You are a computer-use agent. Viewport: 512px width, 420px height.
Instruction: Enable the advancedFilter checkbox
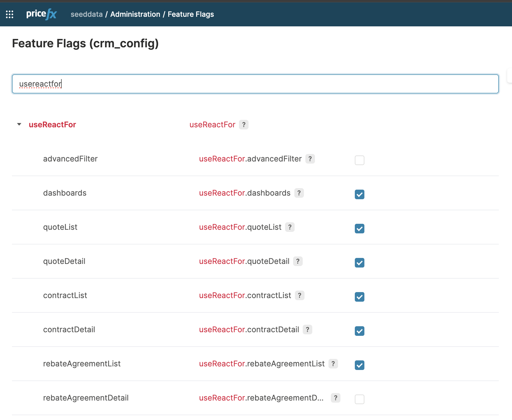[359, 160]
